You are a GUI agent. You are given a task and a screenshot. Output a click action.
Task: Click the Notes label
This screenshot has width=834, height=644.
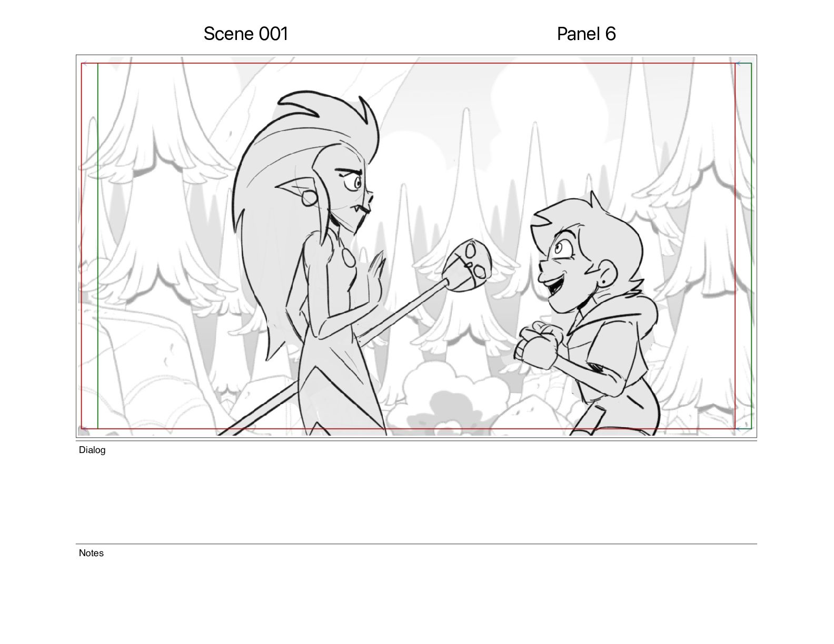[91, 553]
